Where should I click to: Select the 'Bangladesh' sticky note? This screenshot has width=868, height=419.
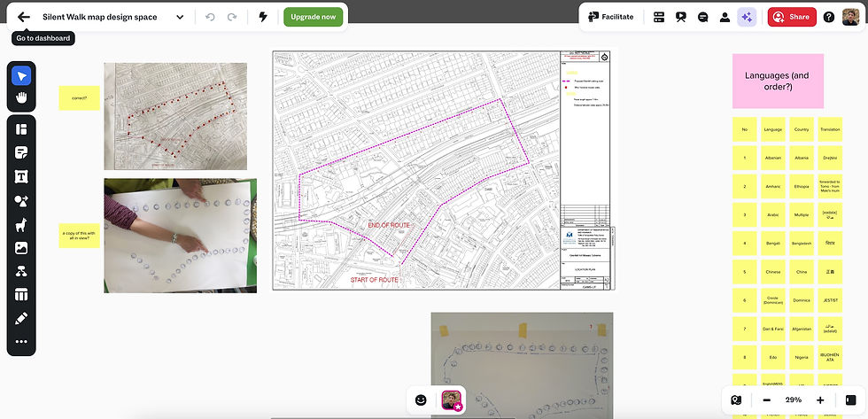tap(802, 244)
